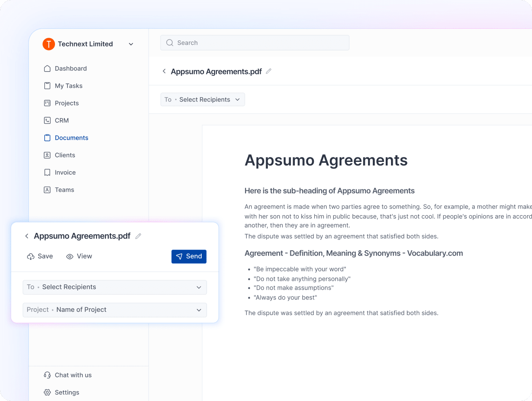Click the eye icon beside View
This screenshot has width=532, height=401.
tap(70, 256)
